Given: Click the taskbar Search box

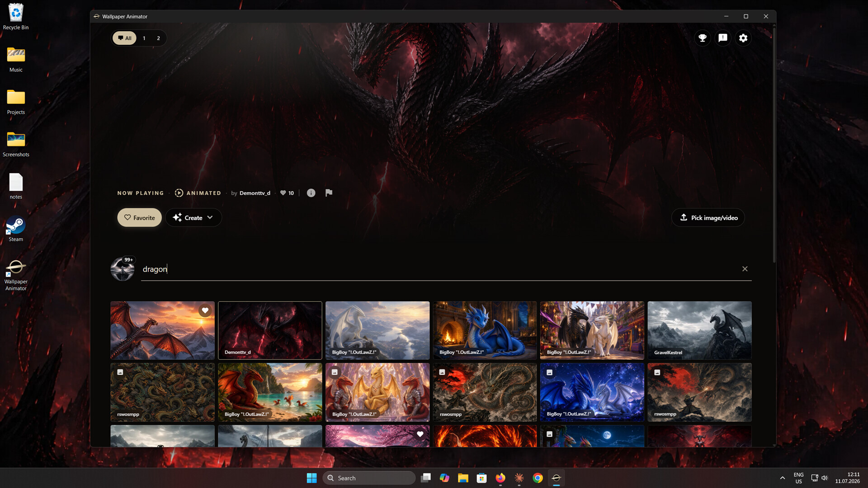Looking at the screenshot, I should (369, 478).
